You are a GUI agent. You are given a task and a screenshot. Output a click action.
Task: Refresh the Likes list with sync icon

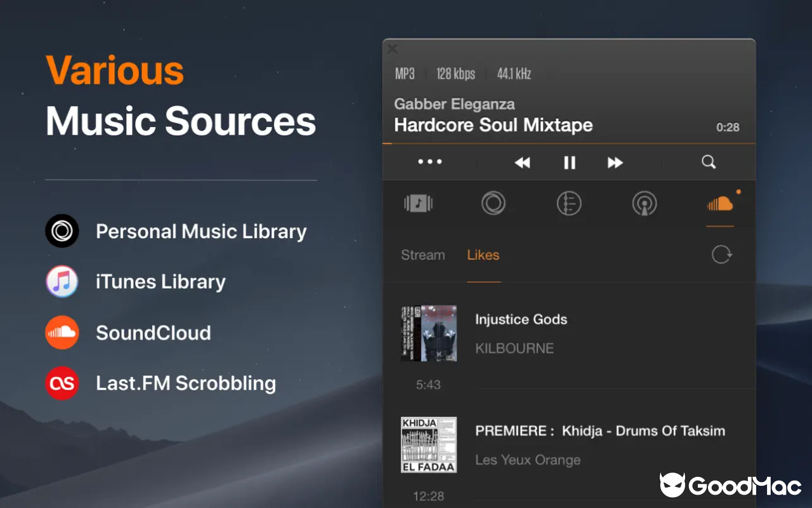721,254
